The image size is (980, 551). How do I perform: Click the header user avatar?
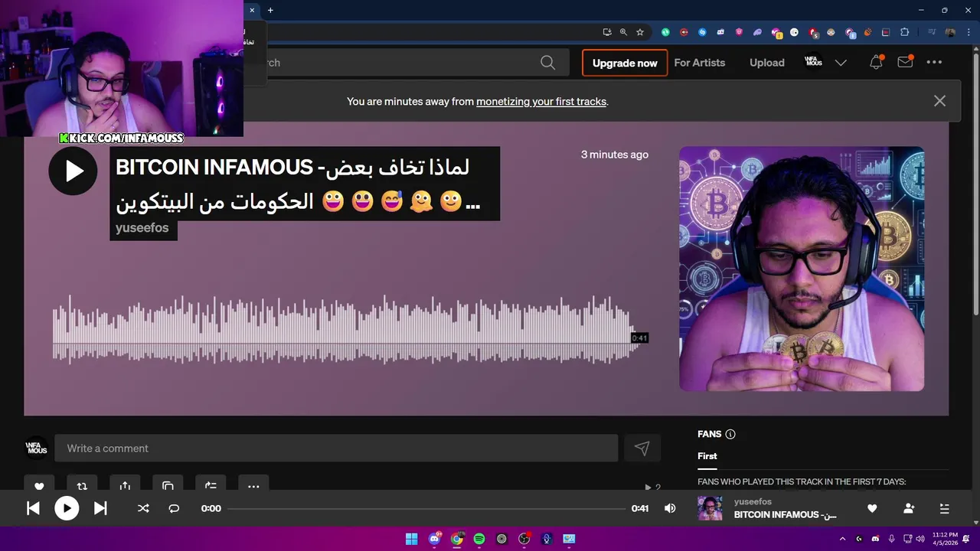814,61
